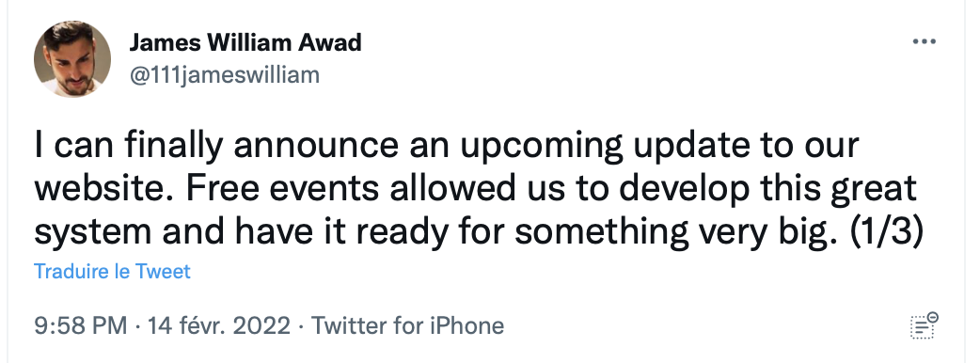Click Traduire le Tweet to translate
The height and width of the screenshot is (363, 980).
112,271
